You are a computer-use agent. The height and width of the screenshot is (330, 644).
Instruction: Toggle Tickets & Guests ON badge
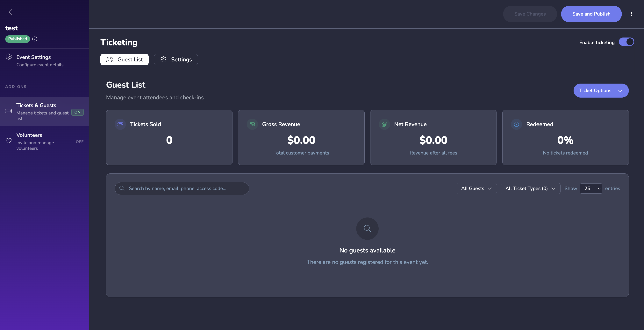[x=77, y=112]
